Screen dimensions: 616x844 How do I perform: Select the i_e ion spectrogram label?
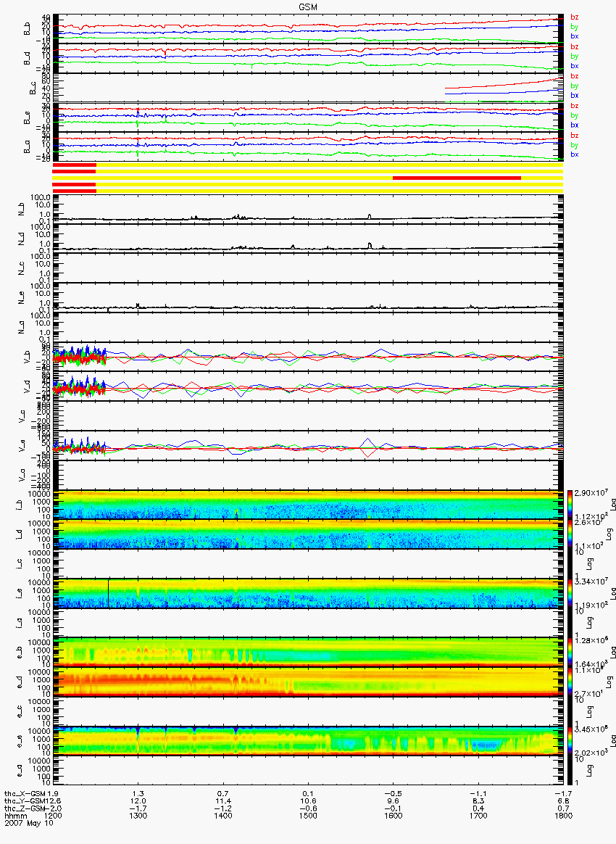(18, 594)
